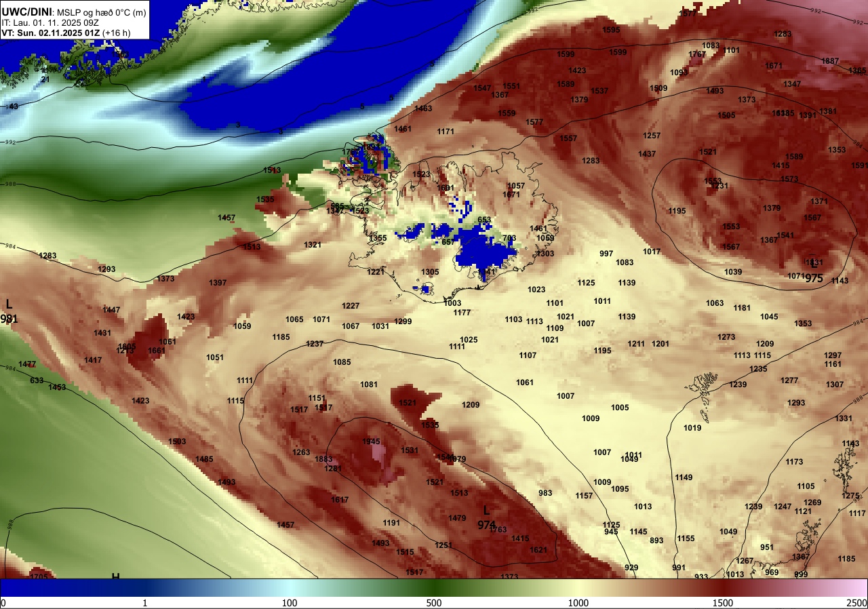The height and width of the screenshot is (609, 868).
Task: Click the 500 tick label on the colorbar
Action: point(433,603)
